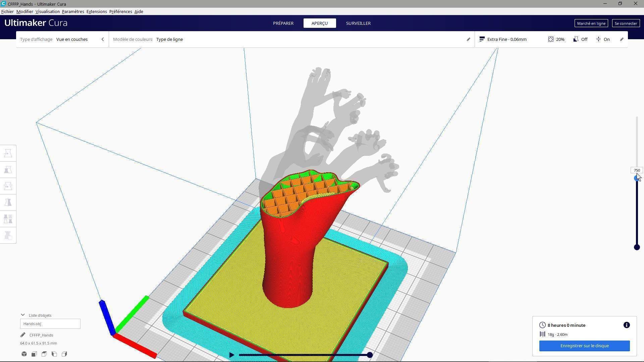Switch to top view icon

pos(44,354)
